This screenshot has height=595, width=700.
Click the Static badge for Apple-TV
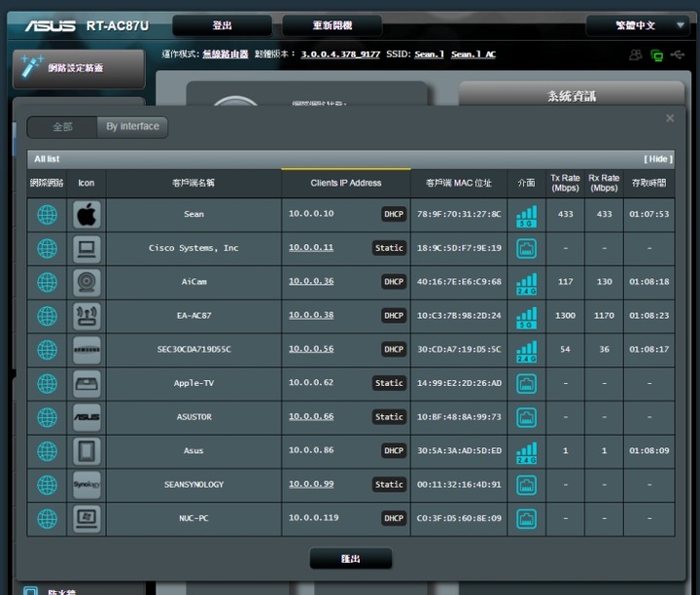tap(389, 383)
